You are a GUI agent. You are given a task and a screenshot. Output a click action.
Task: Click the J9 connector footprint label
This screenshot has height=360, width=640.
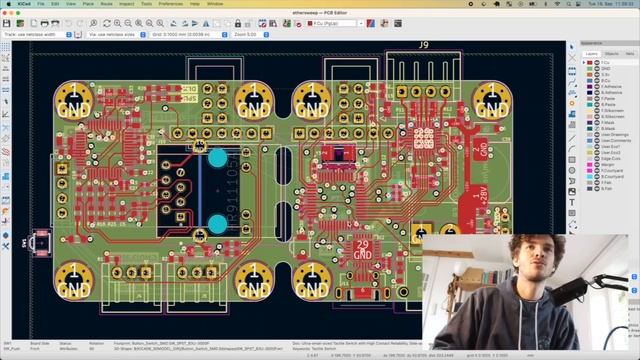click(424, 45)
